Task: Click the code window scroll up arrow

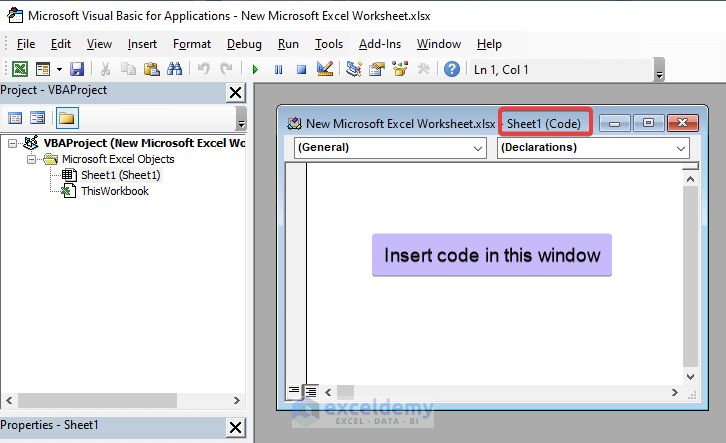Action: [690, 179]
